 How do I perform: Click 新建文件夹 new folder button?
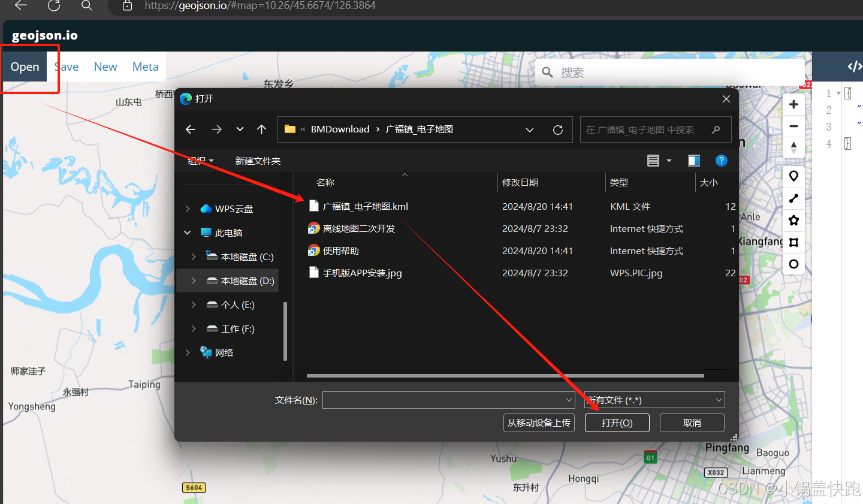coord(258,161)
